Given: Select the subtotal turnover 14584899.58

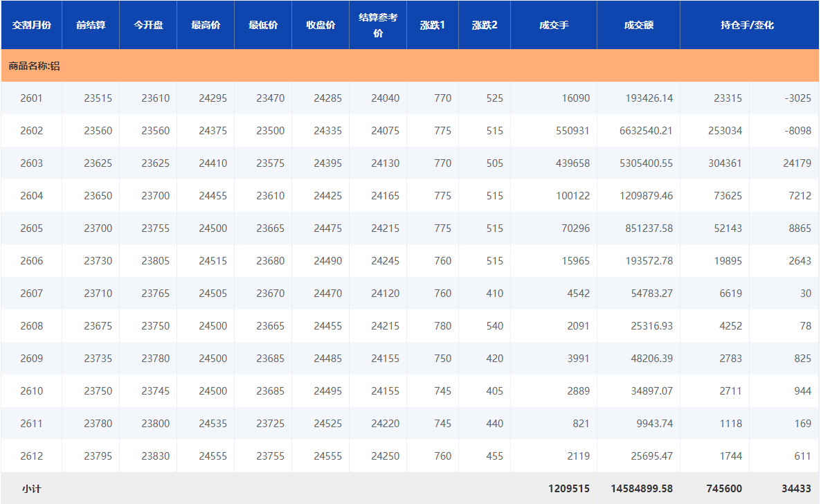Looking at the screenshot, I should coord(642,489).
